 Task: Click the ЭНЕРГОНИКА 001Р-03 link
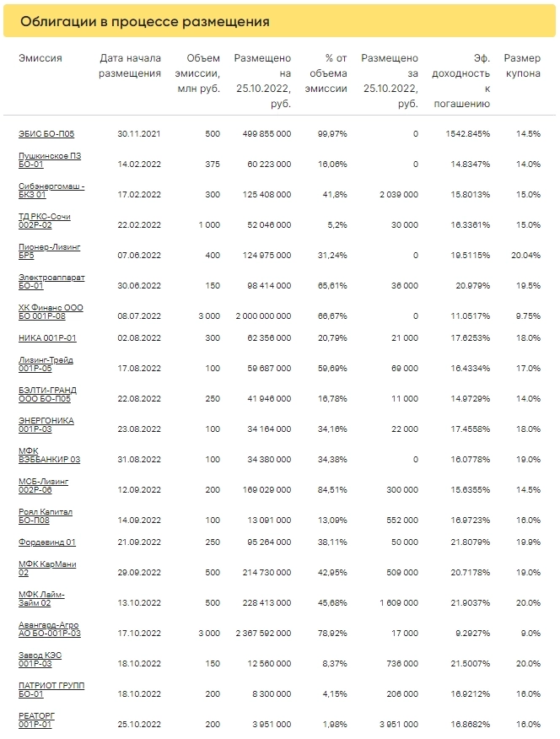(46, 424)
